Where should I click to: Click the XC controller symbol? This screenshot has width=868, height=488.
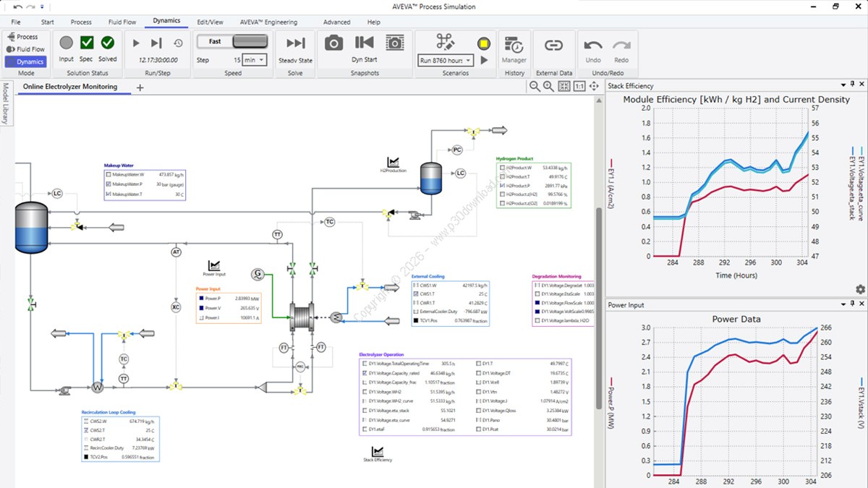pos(176,306)
